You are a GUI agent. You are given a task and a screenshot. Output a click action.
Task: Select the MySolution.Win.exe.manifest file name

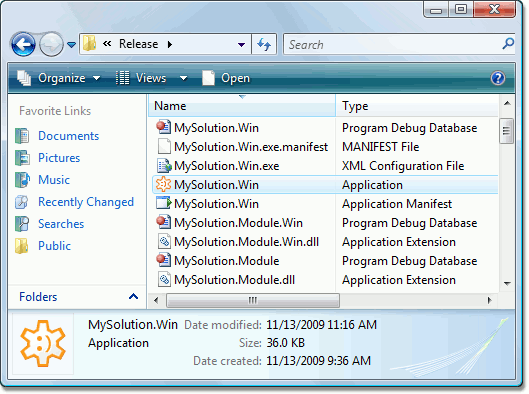point(251,147)
